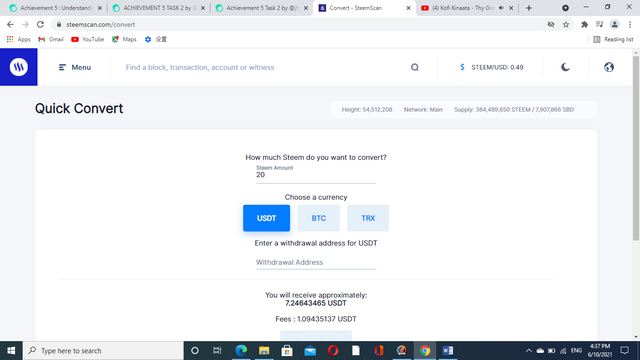The width and height of the screenshot is (640, 360).
Task: Click the browser forward arrow
Action: 25,24
